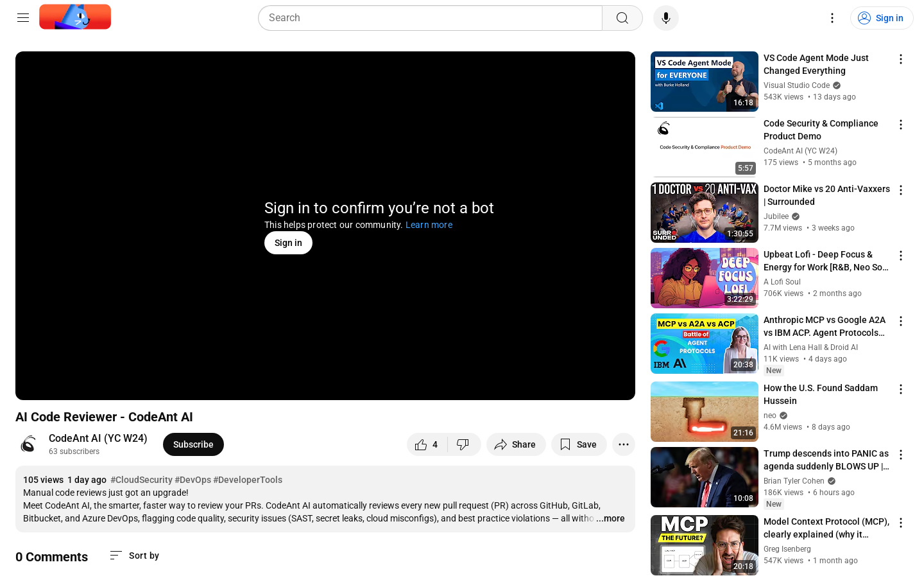Image resolution: width=924 pixels, height=578 pixels.
Task: Open options for Model Context Protocol video
Action: coord(901,523)
